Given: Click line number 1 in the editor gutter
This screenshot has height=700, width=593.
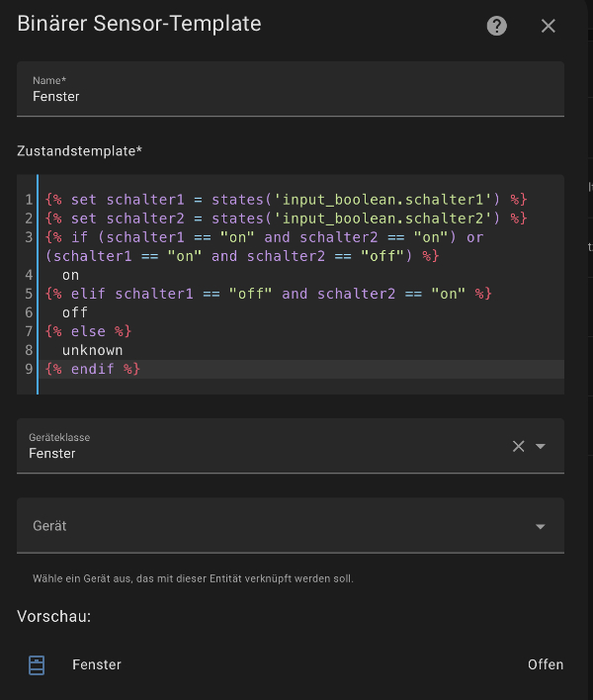Looking at the screenshot, I should tap(30, 200).
